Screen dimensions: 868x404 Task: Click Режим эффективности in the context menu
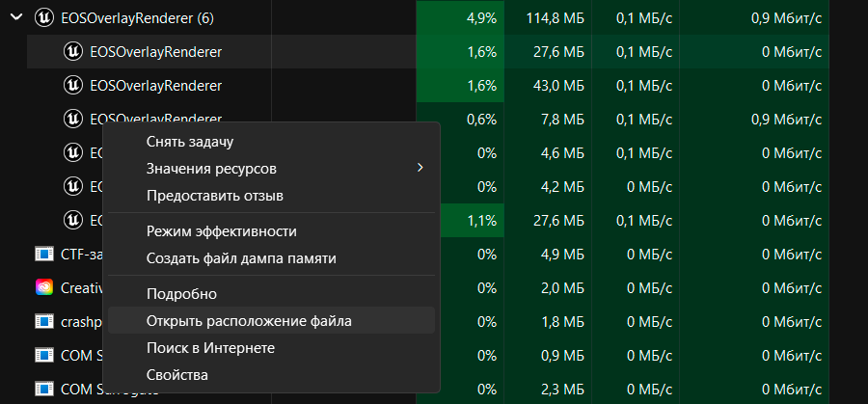click(221, 231)
